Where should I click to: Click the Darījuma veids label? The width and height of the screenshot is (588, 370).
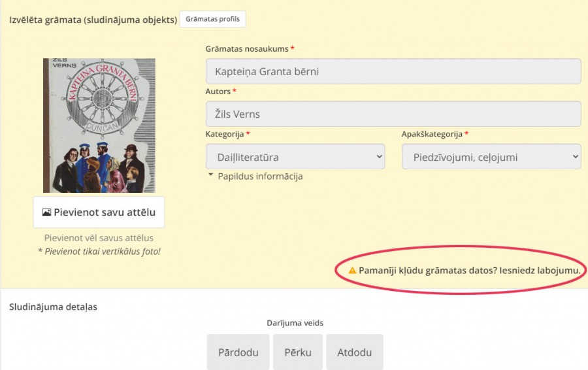(x=295, y=323)
